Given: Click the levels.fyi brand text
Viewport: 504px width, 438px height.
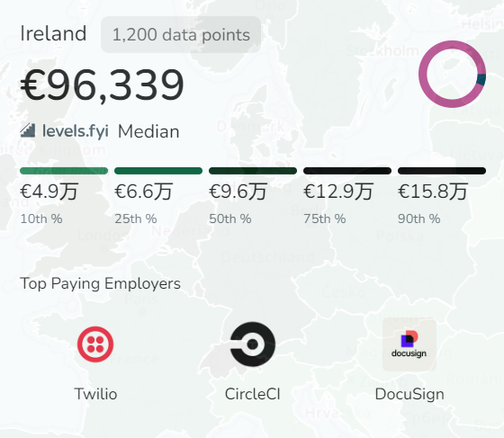Looking at the screenshot, I should click(76, 131).
